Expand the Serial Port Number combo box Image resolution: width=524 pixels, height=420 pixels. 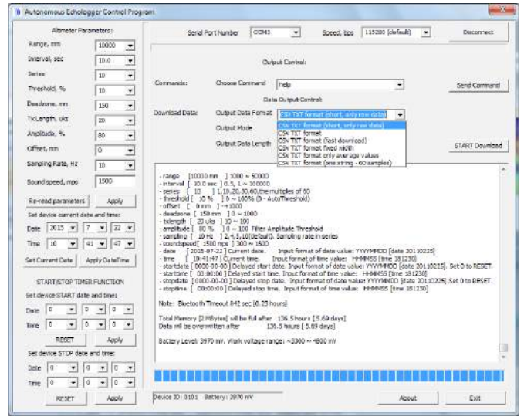295,33
